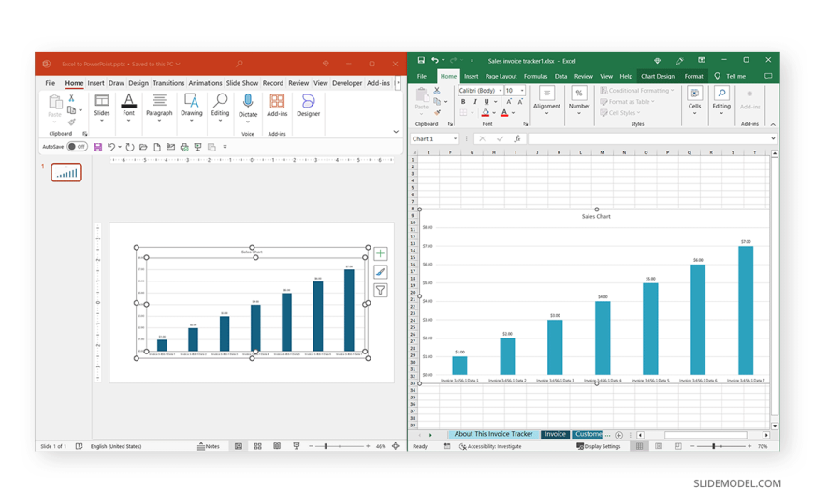This screenshot has height=504, width=814.
Task: Click Format Painter brush in PowerPoint Clipboard
Action: tap(72, 122)
